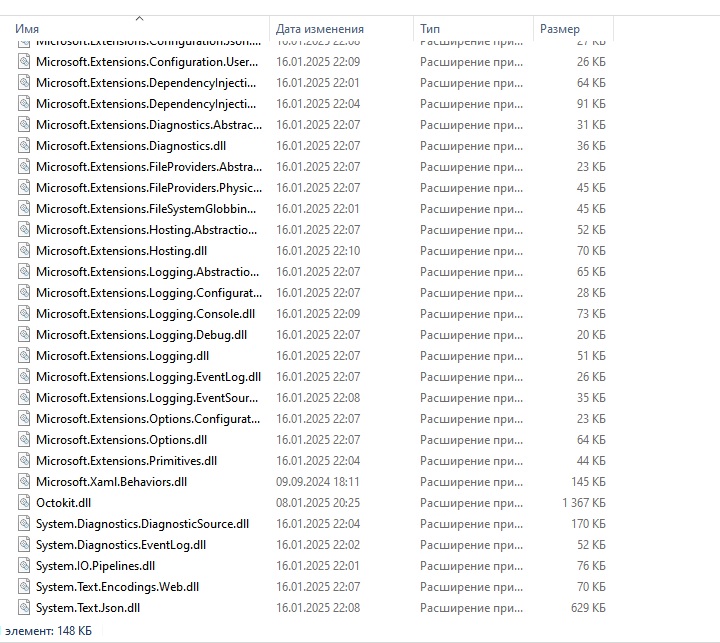
Task: Select the System.Text.Encodings.Web.dll file name
Action: coord(118,587)
